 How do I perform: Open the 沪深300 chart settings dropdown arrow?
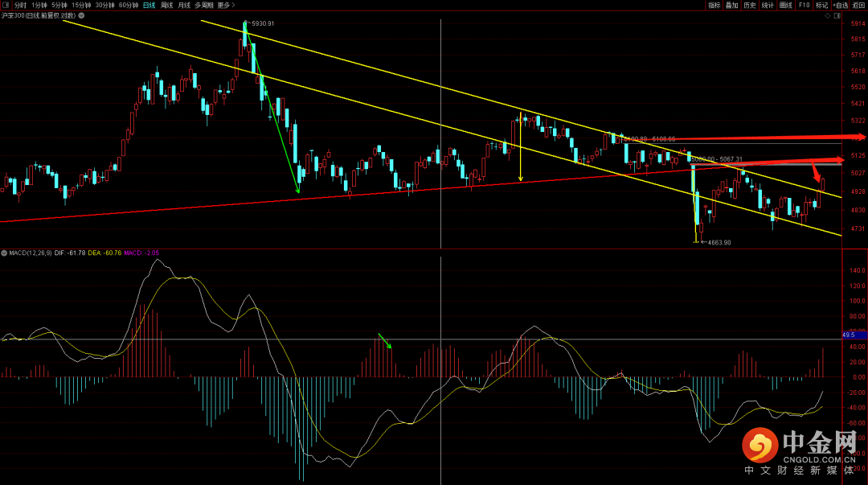[x=81, y=15]
